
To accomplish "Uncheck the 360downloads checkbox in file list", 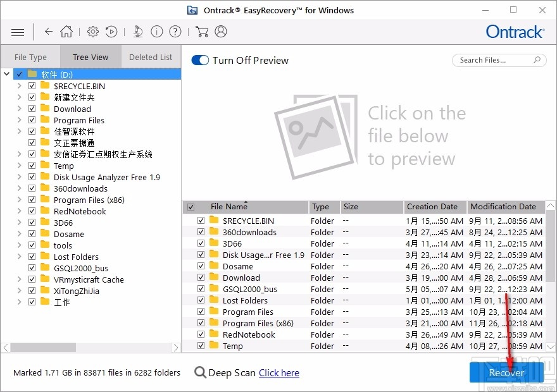I will tap(201, 231).
